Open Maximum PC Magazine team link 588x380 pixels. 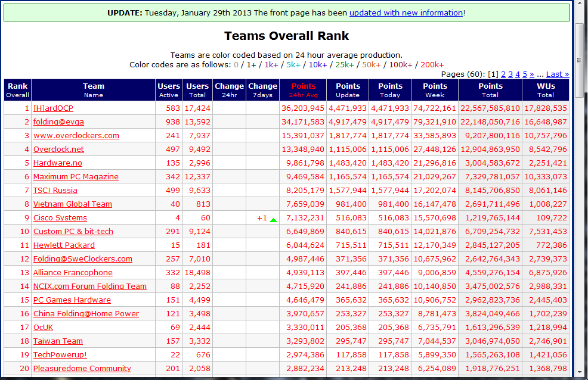76,177
